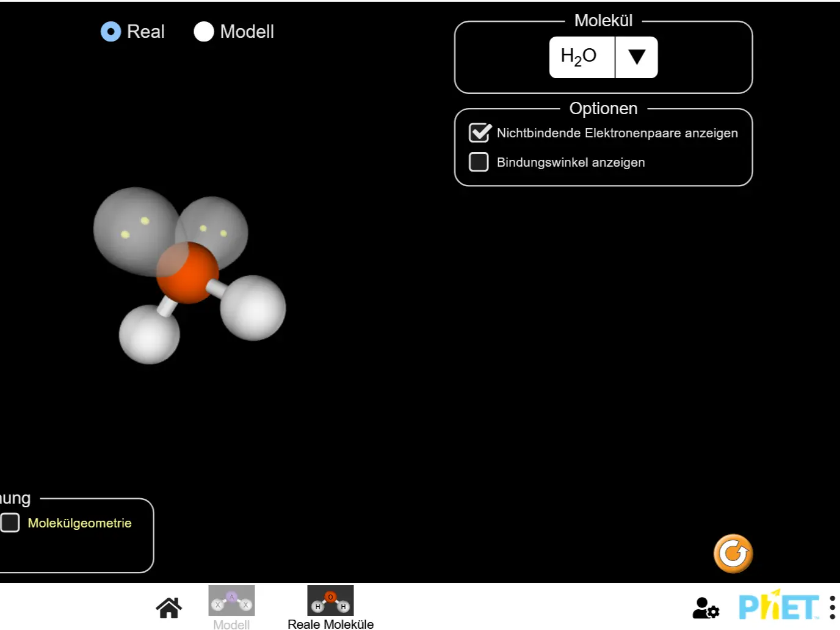Click the Reale Moleküle tab label
840x630 pixels.
pyautogui.click(x=330, y=624)
